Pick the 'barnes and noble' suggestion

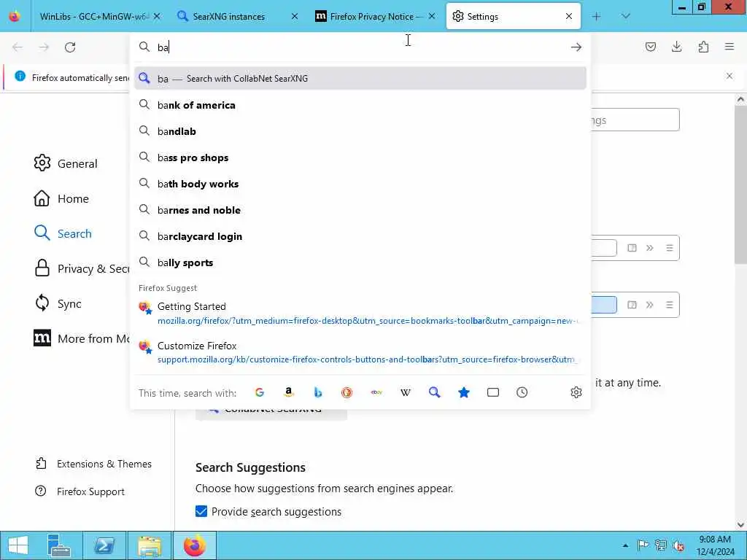360,210
